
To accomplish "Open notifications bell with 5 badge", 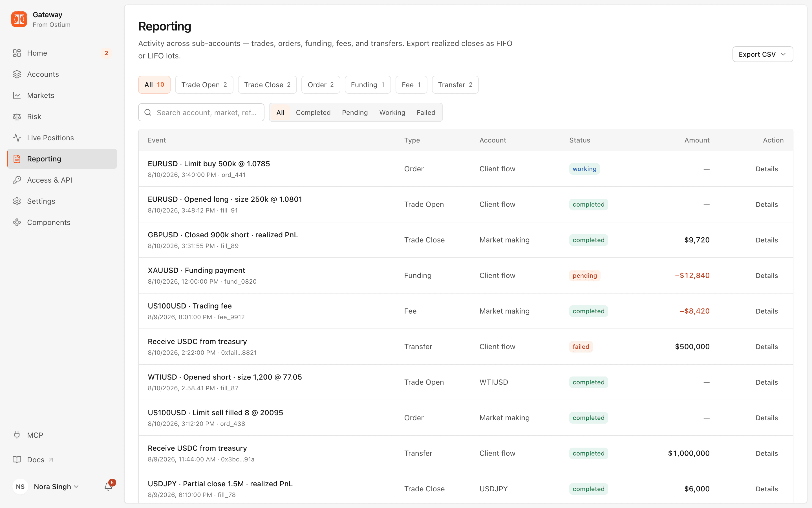I will point(108,486).
